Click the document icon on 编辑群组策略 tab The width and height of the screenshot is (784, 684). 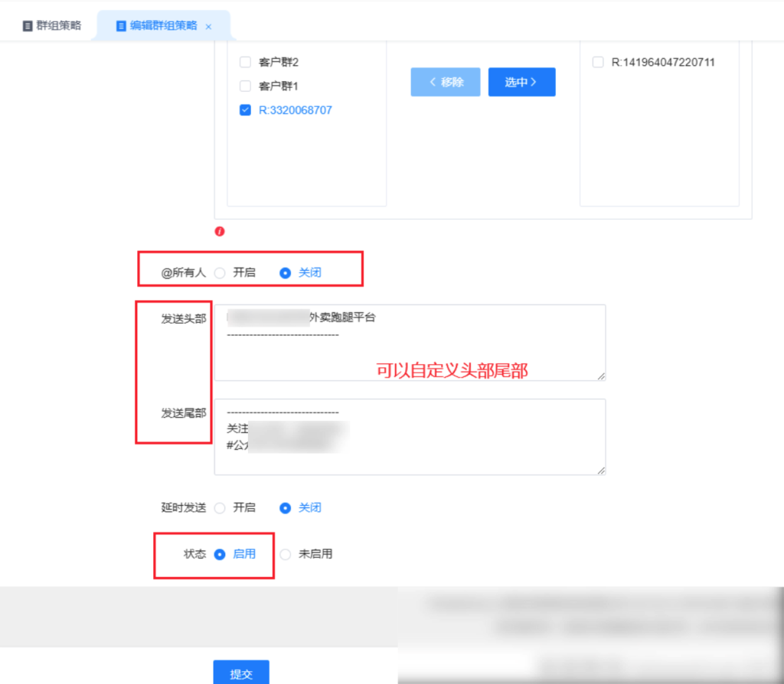(x=120, y=24)
